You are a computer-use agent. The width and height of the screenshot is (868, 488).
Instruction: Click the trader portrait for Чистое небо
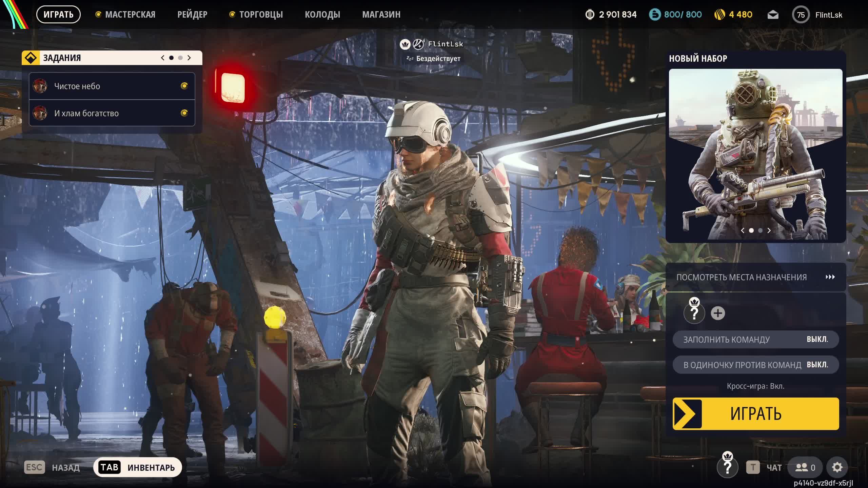click(40, 86)
